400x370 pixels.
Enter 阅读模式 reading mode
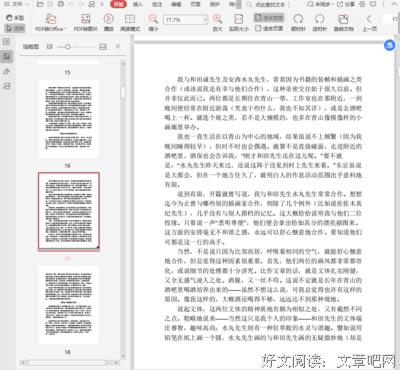pos(130,19)
